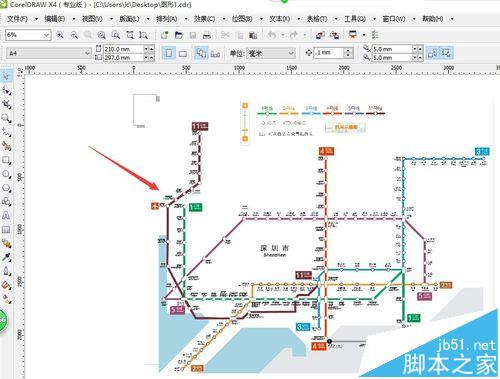The height and width of the screenshot is (379, 500).
Task: Open the 窗口(W) menu
Action: pos(394,19)
